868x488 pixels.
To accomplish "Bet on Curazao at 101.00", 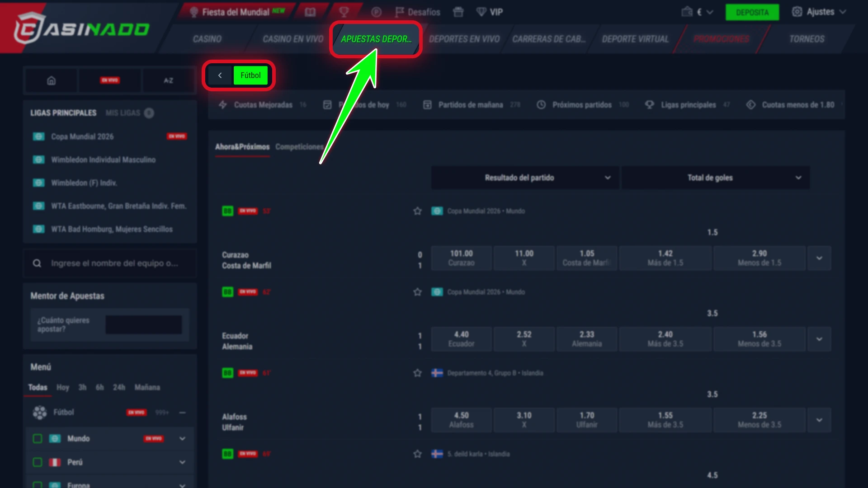I will pyautogui.click(x=461, y=258).
